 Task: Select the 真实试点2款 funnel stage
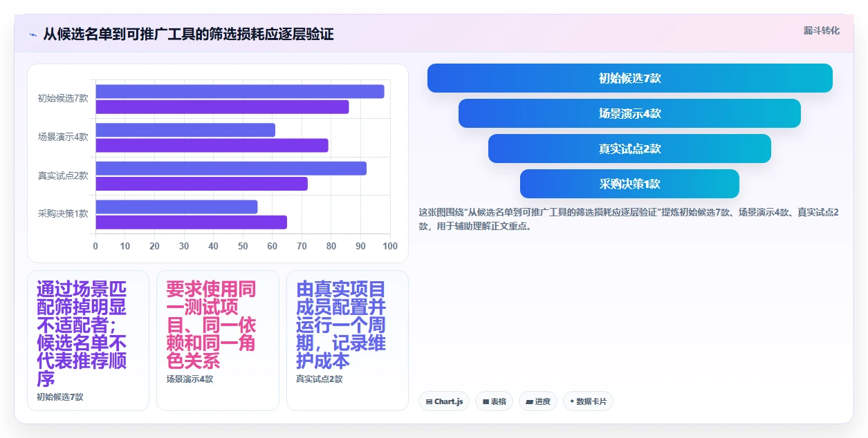(629, 149)
